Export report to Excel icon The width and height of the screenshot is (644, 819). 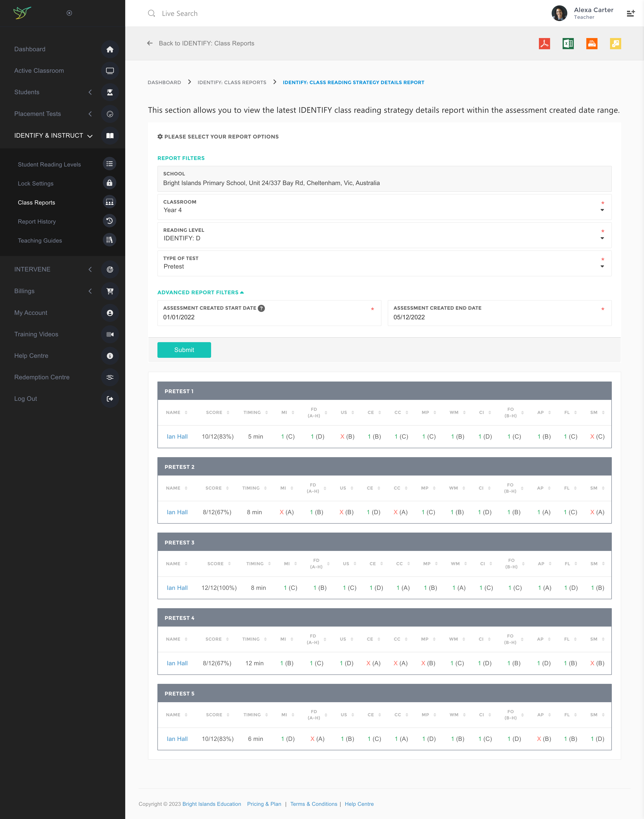click(x=568, y=43)
